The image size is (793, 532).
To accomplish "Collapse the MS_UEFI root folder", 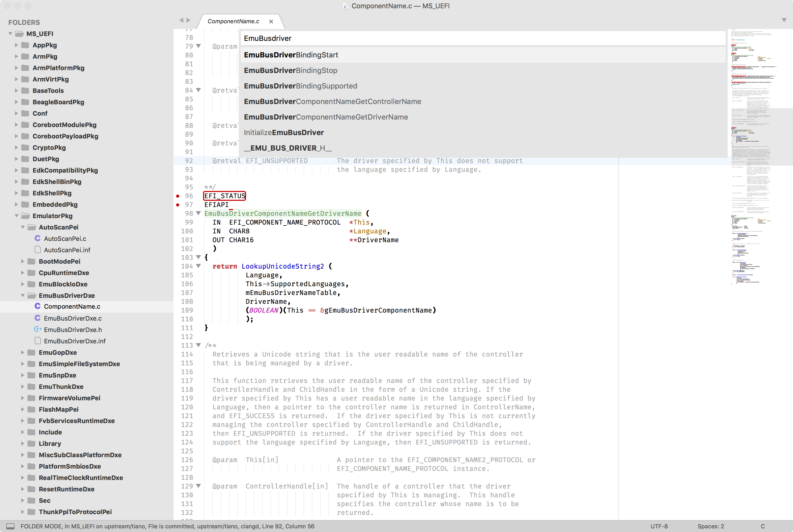I will pos(11,34).
